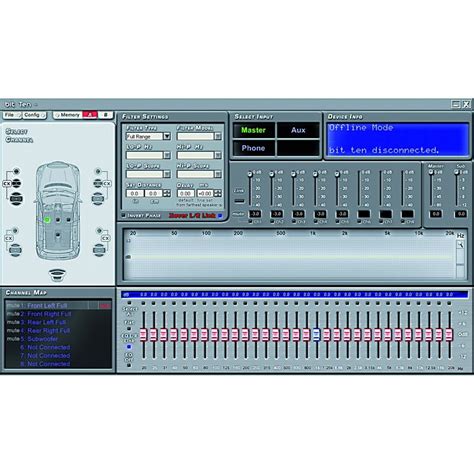The height and width of the screenshot is (474, 474).
Task: Click the zoom magnifier icon on the graph
Action: coord(460,245)
